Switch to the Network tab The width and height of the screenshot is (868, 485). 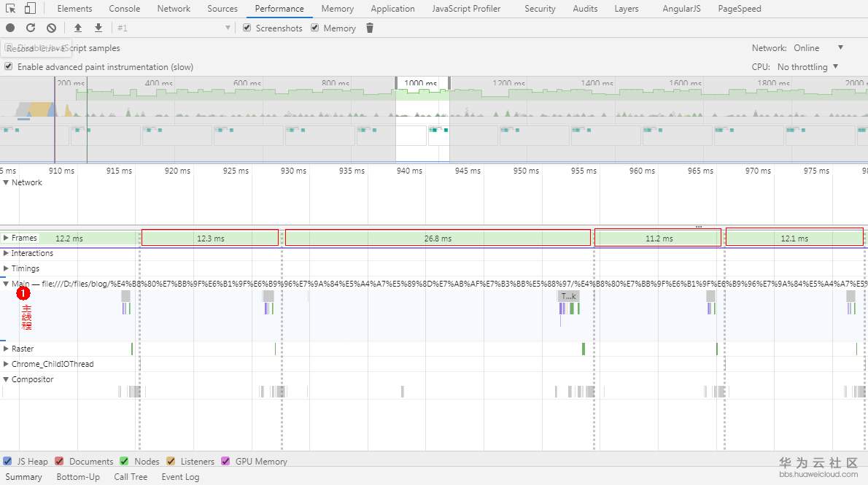coord(174,8)
